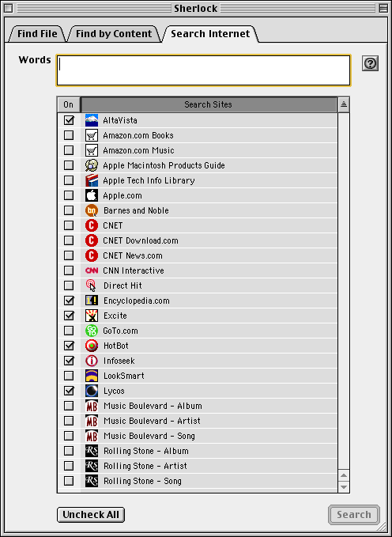Click the Excite icon
Screen dimensions: 392x537
coord(92,316)
